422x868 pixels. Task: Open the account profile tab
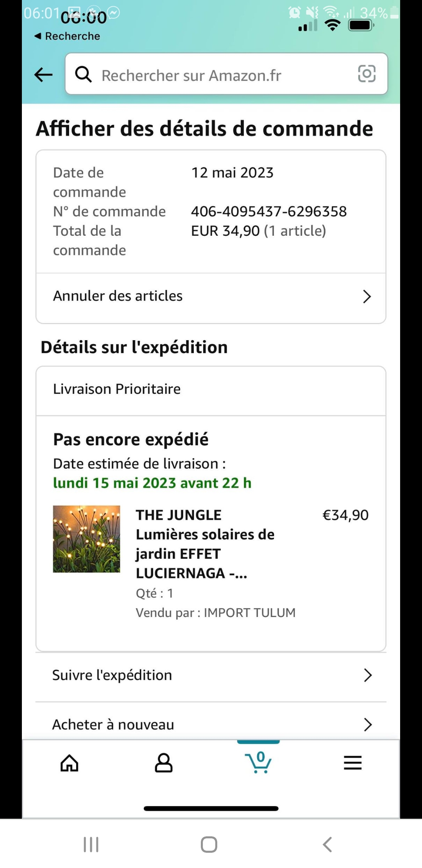click(164, 763)
